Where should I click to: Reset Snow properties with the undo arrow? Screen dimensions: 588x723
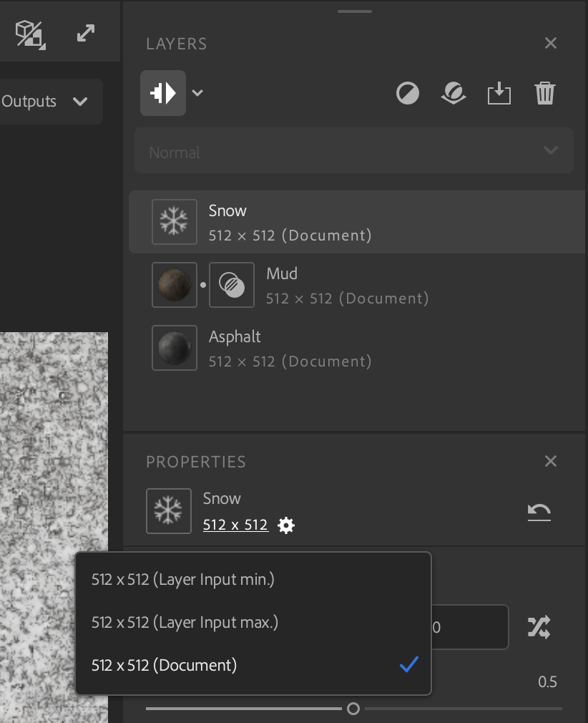coord(539,511)
